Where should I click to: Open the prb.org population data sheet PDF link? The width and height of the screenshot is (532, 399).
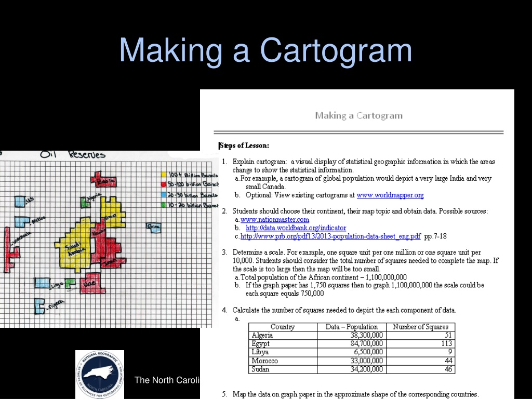pyautogui.click(x=330, y=236)
